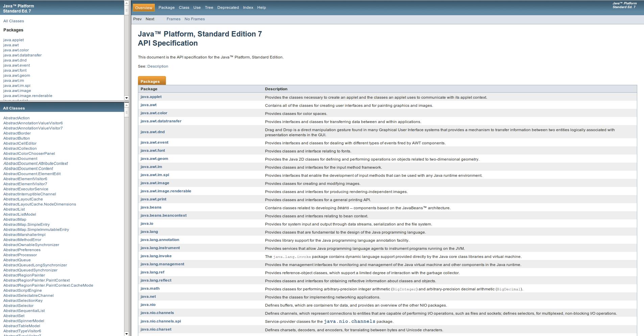Click the No Frames link
644x336 pixels.
pos(195,19)
